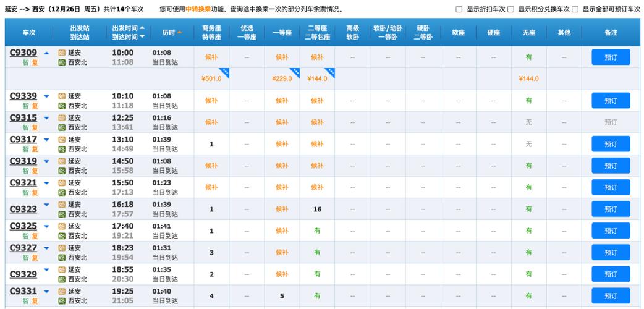
Task: Open train number C9339 link
Action: point(23,96)
